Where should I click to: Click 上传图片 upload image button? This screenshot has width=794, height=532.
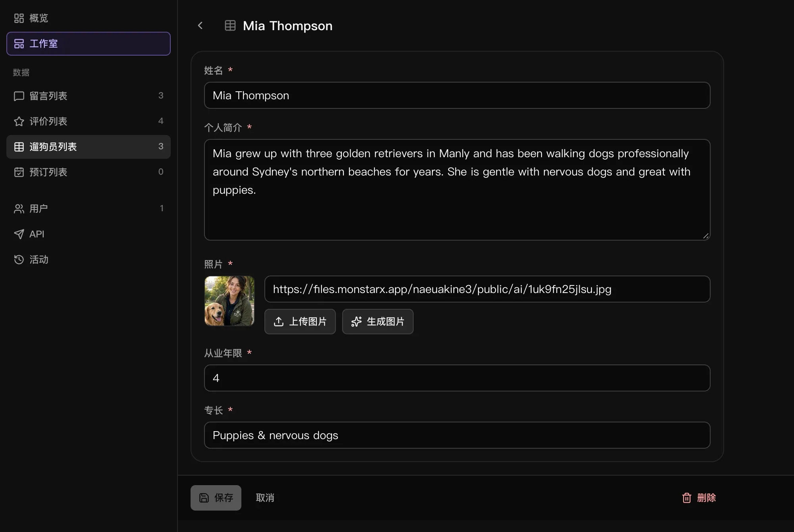pos(300,322)
